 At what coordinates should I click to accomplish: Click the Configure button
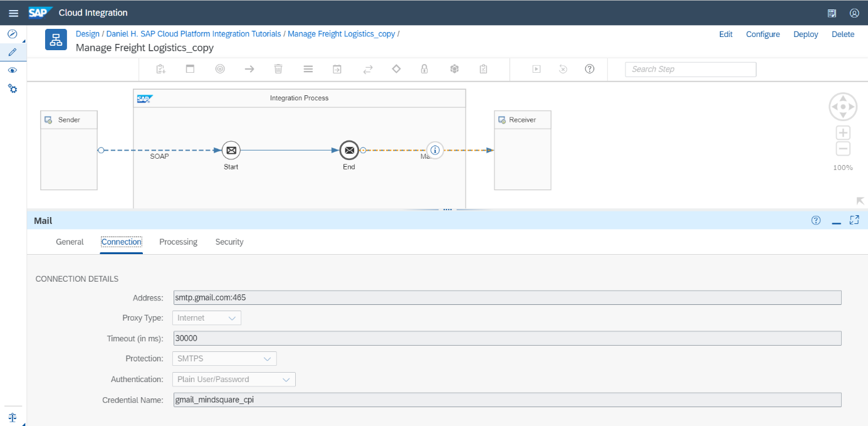pos(763,35)
